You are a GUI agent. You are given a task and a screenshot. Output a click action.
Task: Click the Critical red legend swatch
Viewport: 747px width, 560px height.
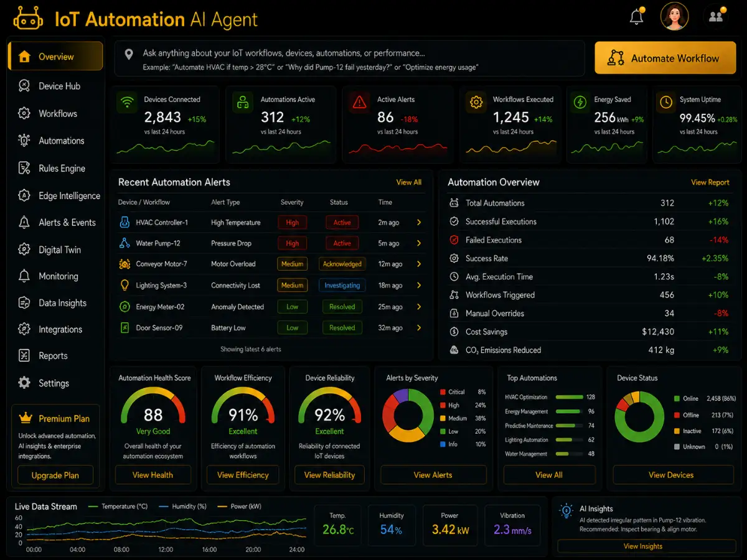[x=443, y=392]
